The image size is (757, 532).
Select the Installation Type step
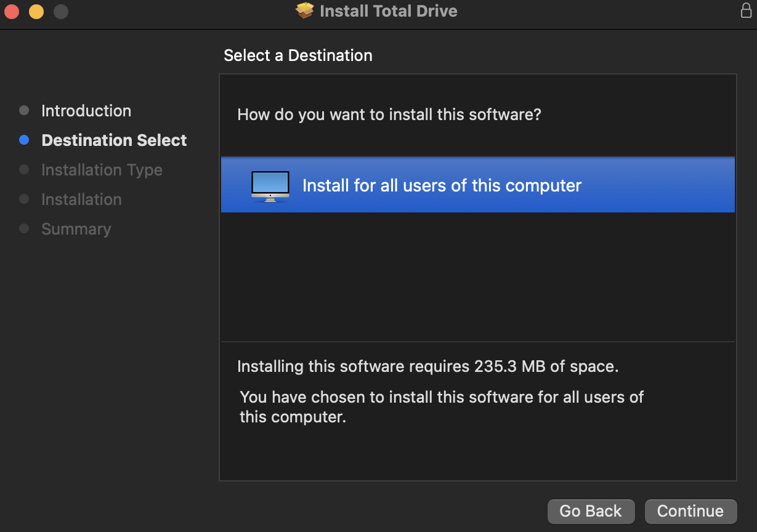pos(101,170)
